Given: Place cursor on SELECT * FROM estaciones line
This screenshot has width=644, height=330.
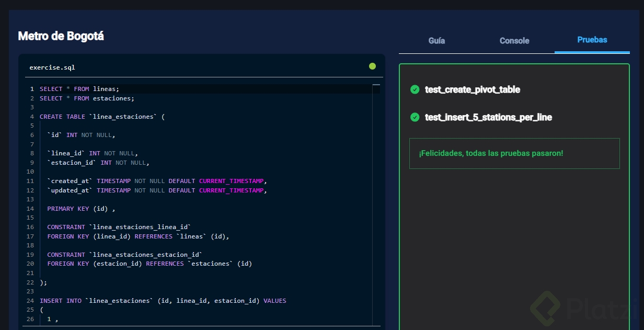Looking at the screenshot, I should 87,98.
